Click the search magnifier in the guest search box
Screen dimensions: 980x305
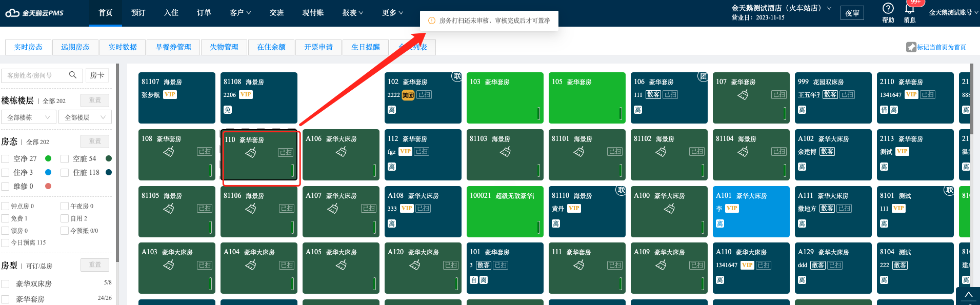click(73, 75)
